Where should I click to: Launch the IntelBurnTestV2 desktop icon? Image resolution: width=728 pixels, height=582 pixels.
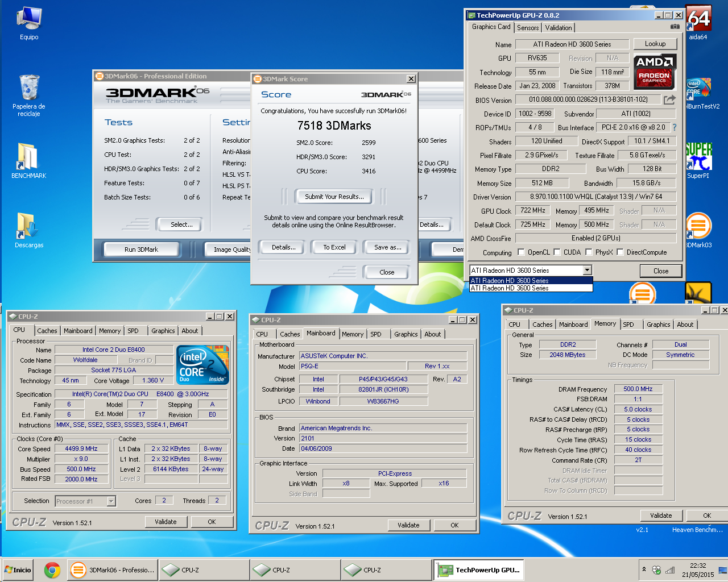tap(700, 92)
